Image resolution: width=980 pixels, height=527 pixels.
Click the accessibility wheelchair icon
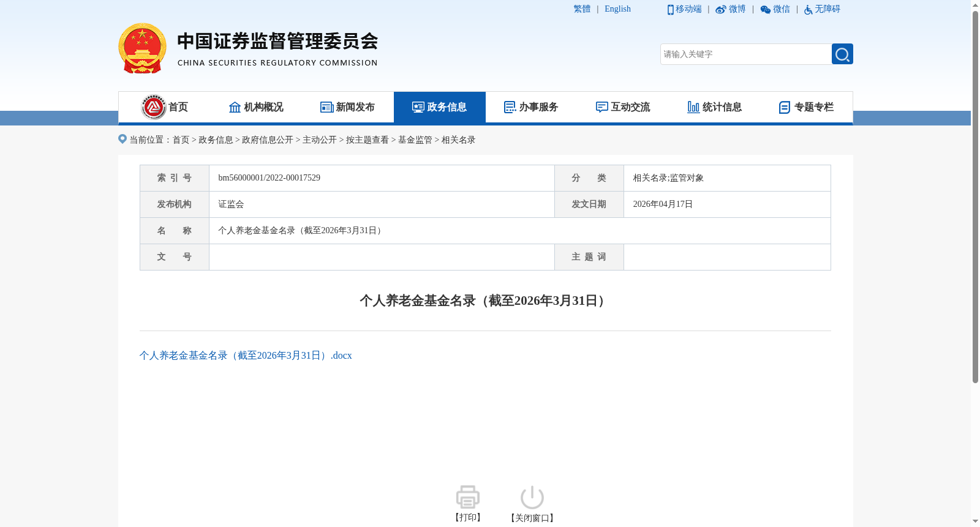[808, 9]
